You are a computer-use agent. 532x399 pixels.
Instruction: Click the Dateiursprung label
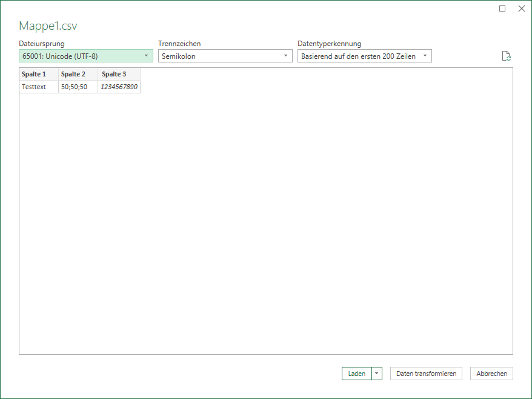[42, 44]
